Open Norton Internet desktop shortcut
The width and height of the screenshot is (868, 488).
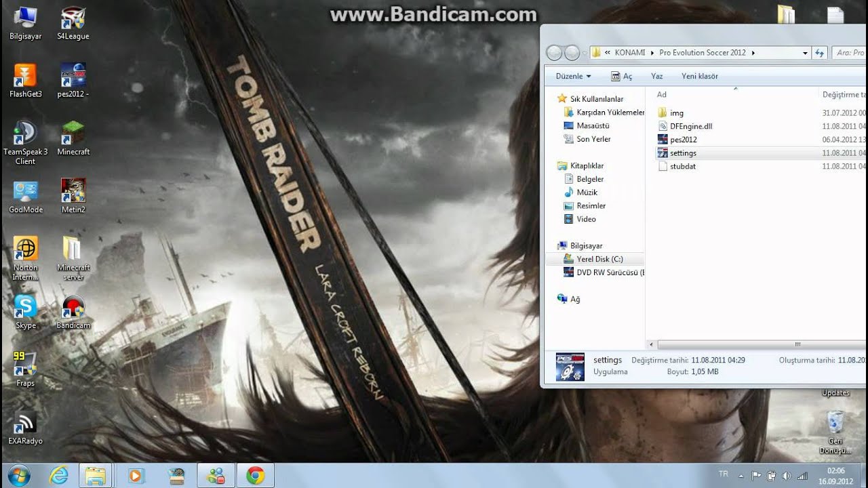pyautogui.click(x=26, y=259)
